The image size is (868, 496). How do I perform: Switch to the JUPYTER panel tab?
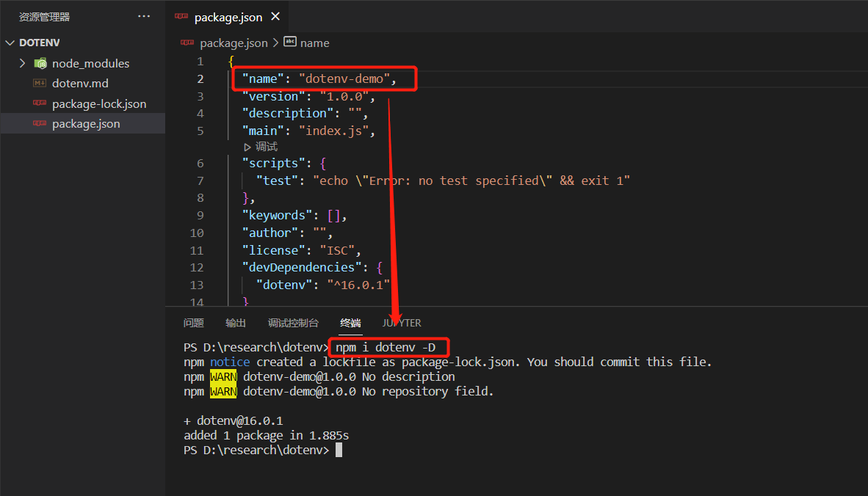(x=402, y=323)
